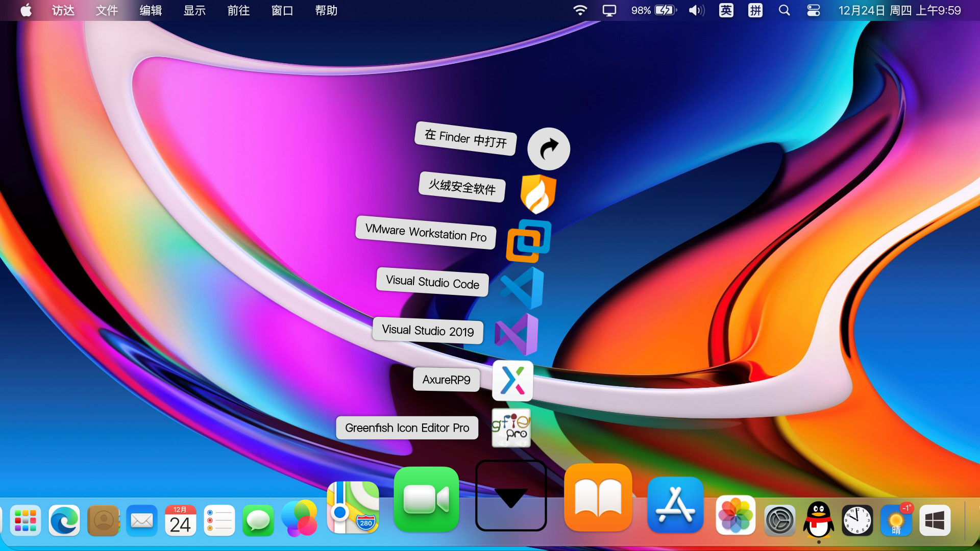Open Spotlight search magnifier icon
This screenshot has height=551, width=980.
[x=785, y=10]
